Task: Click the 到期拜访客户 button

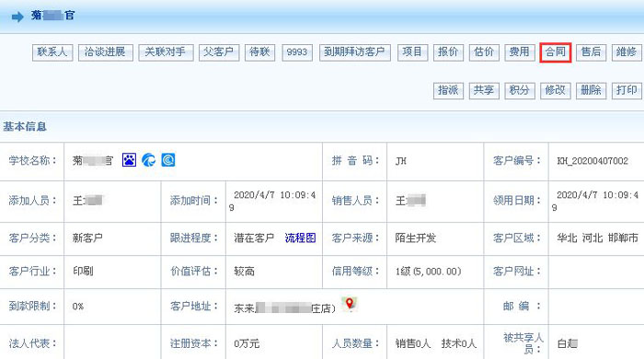Action: coord(355,52)
